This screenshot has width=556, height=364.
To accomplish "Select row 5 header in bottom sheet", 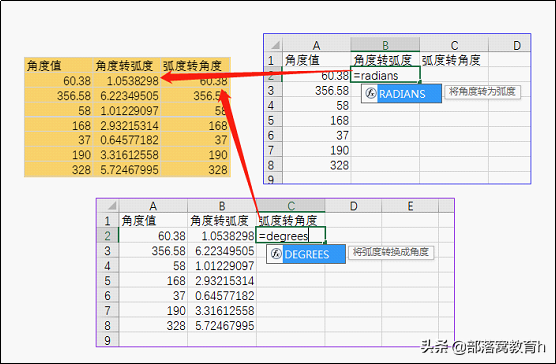I will 108,280.
